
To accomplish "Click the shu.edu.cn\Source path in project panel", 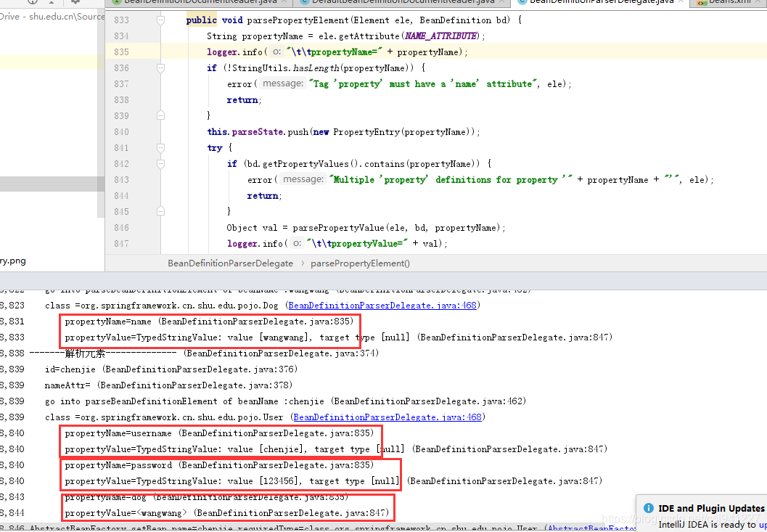I will click(x=67, y=17).
